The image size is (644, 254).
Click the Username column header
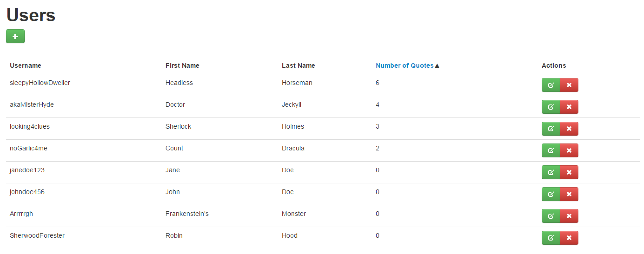pos(26,65)
